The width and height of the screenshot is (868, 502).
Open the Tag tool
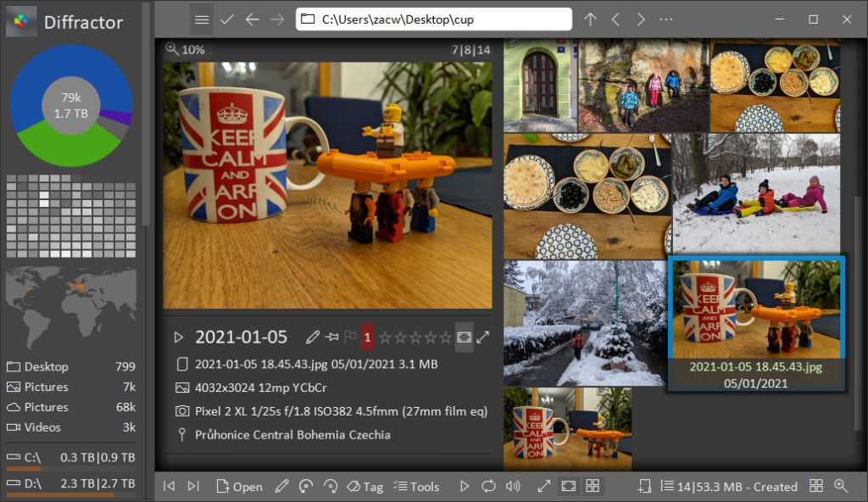point(364,486)
